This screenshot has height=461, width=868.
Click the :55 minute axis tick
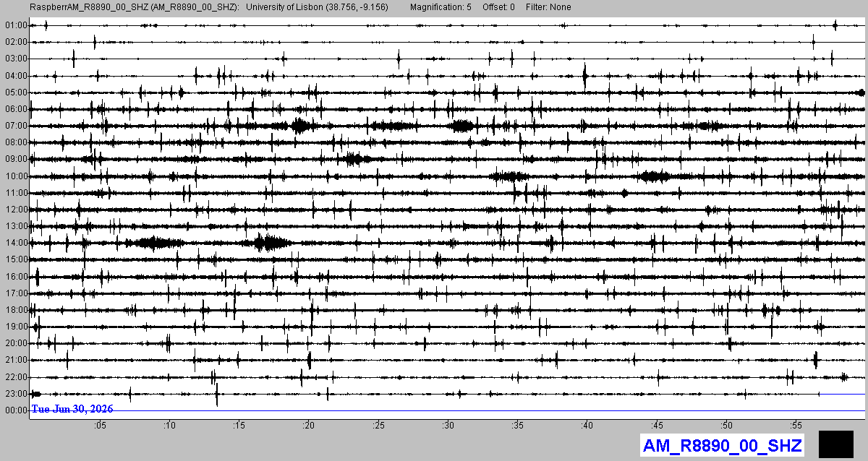tap(796, 426)
